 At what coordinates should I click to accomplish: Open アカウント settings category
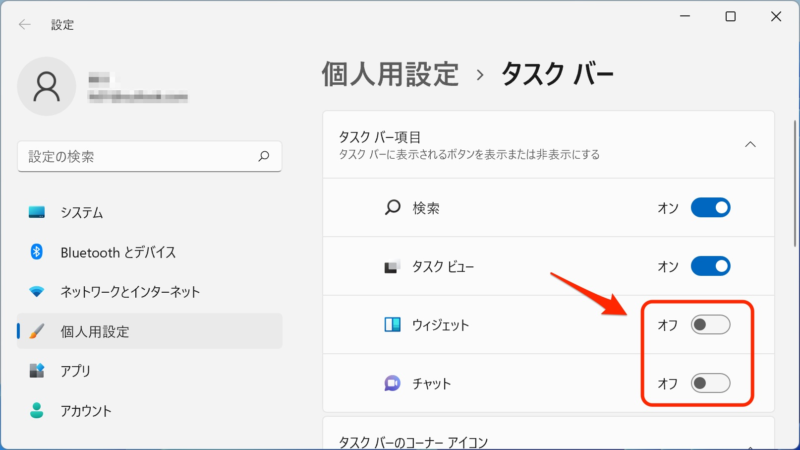(149, 411)
